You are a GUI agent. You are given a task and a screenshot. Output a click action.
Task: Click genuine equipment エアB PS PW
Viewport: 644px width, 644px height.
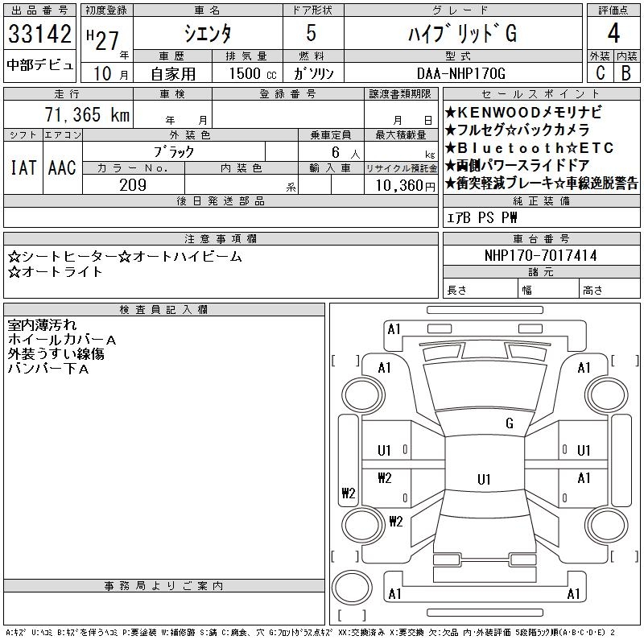[481, 217]
